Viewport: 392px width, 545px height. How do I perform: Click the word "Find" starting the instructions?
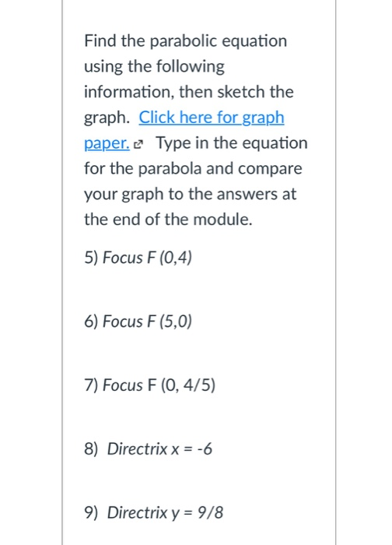[100, 40]
